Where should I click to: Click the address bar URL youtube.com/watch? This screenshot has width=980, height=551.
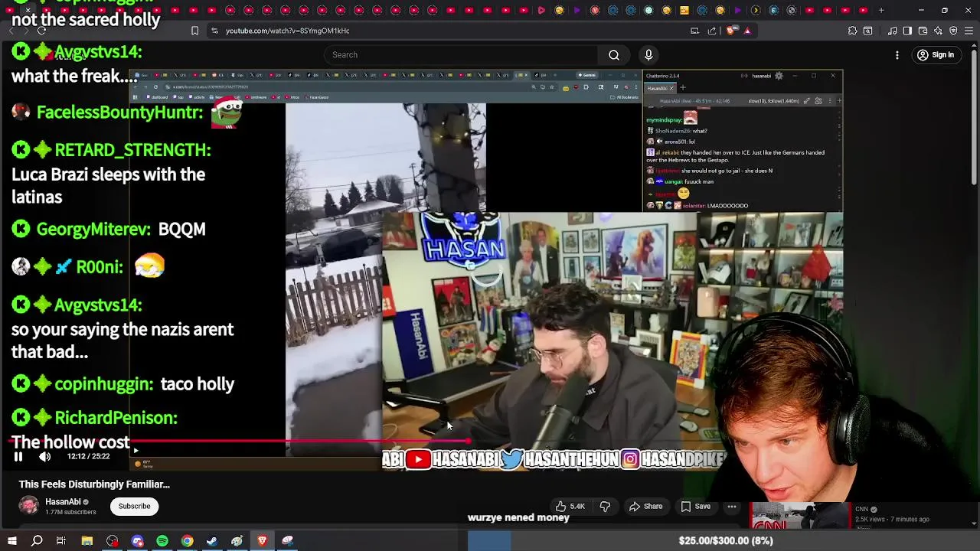(288, 31)
